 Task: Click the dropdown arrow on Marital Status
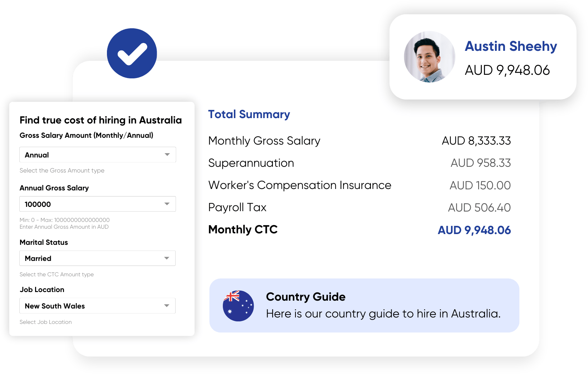click(167, 258)
